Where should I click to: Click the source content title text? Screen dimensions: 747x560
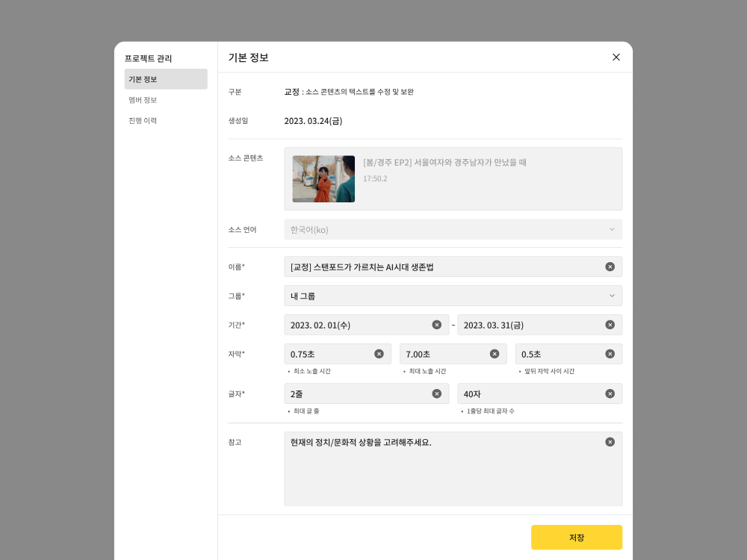pos(444,162)
